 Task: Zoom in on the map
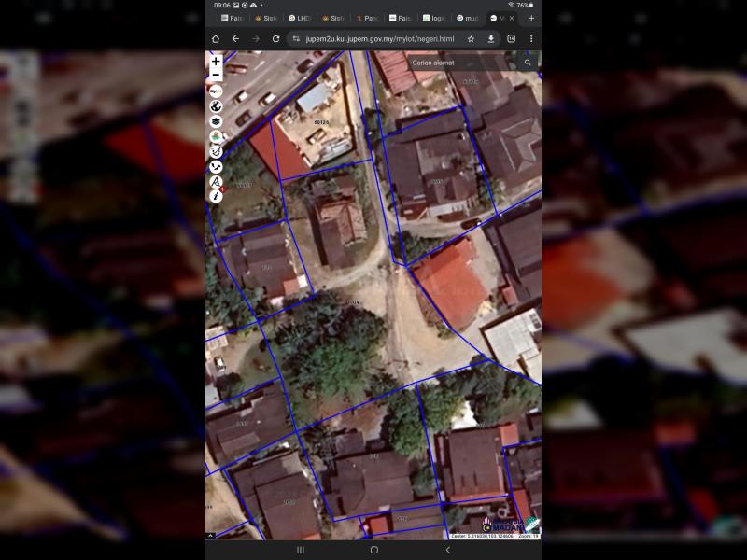(216, 62)
